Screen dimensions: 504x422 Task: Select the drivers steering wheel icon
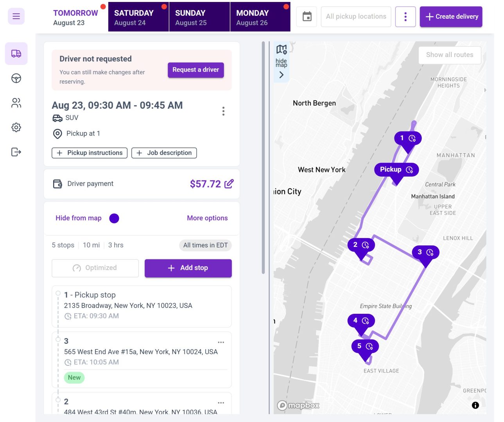coord(16,78)
